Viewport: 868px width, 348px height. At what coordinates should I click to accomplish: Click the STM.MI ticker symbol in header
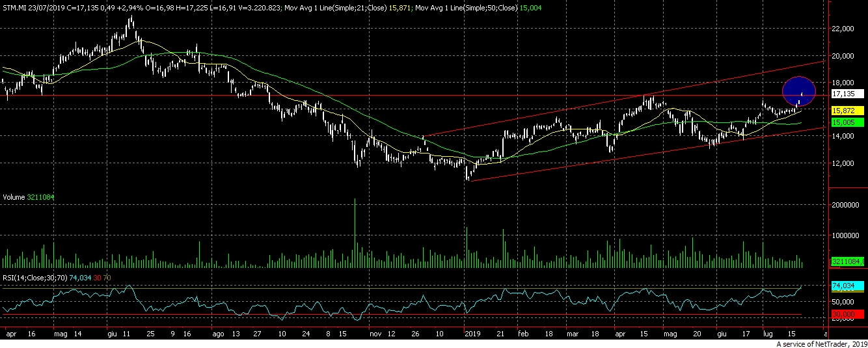16,7
